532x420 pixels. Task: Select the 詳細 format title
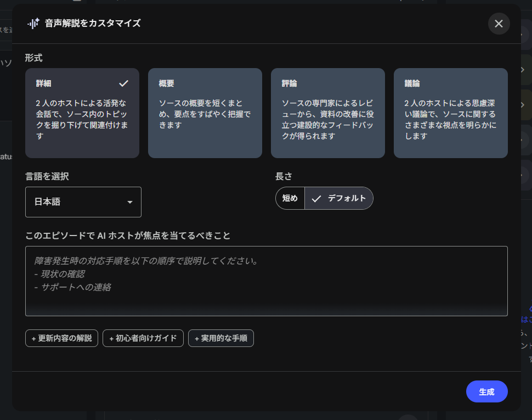click(x=44, y=83)
